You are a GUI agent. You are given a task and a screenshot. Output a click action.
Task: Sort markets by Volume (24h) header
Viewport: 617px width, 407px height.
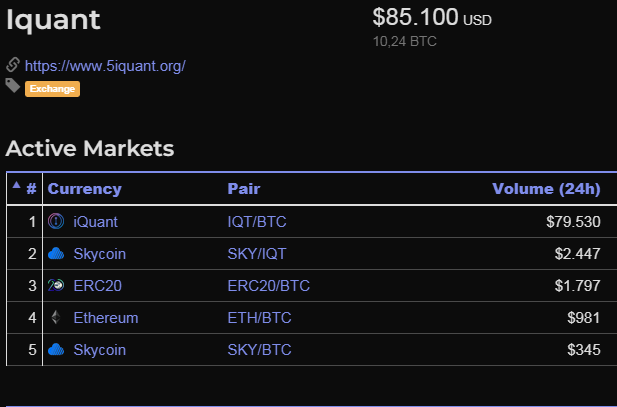pos(546,188)
